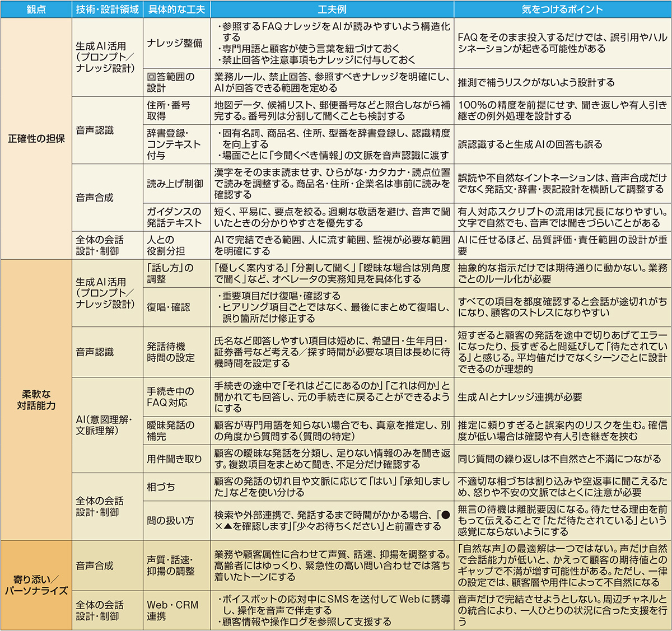Image resolution: width=672 pixels, height=631 pixels.
Task: Click the 「話し方」の調整 cell
Action: coord(176,273)
